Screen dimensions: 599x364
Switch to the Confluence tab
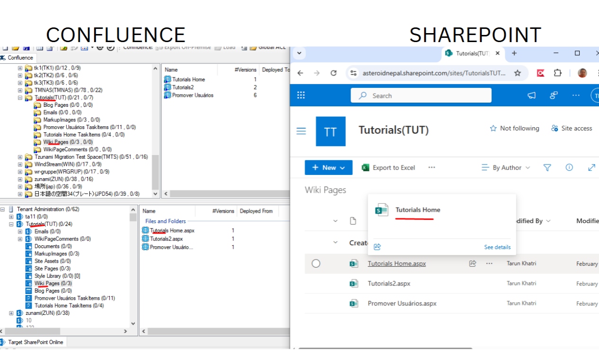pos(17,58)
